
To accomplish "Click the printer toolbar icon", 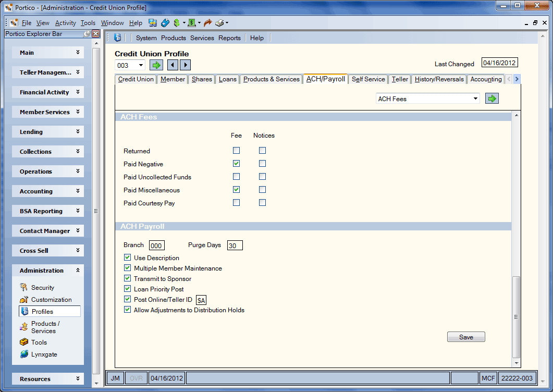I will pos(219,23).
